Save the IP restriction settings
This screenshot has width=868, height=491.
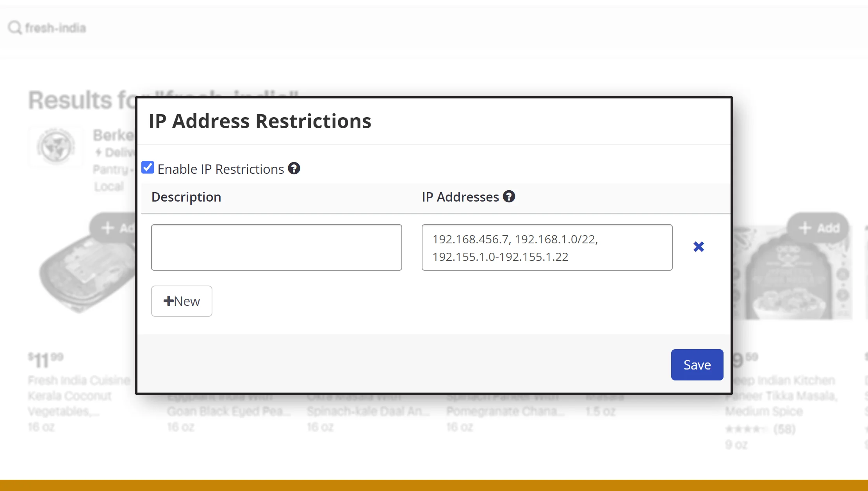pyautogui.click(x=697, y=364)
